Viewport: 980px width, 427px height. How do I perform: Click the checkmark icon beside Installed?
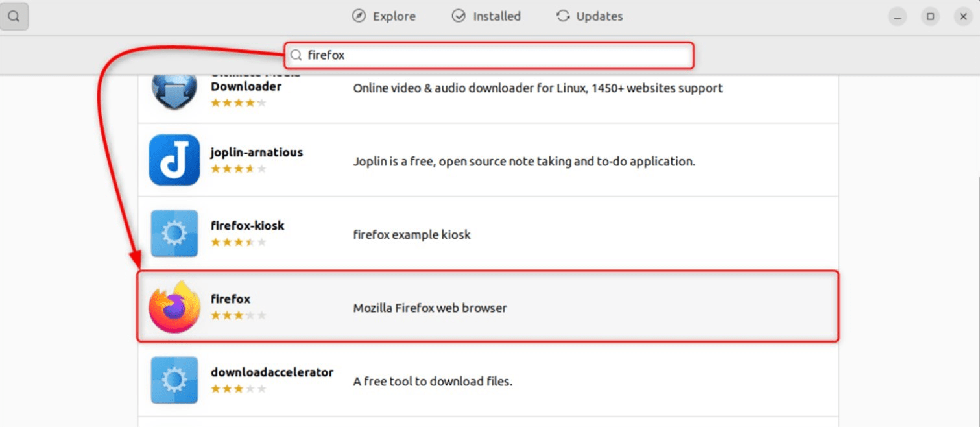(x=459, y=16)
